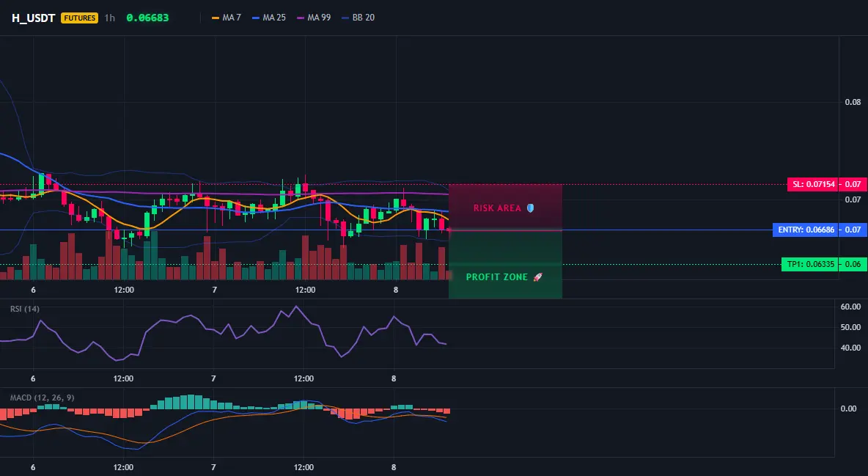This screenshot has width=868, height=476.
Task: Click the FUTURES badge
Action: [80, 18]
